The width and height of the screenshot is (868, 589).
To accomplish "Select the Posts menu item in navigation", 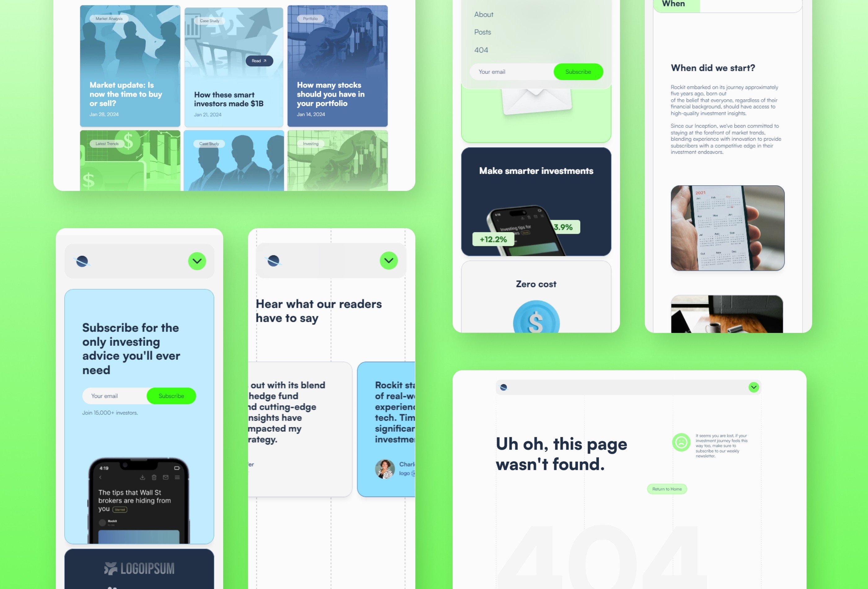I will pyautogui.click(x=482, y=32).
